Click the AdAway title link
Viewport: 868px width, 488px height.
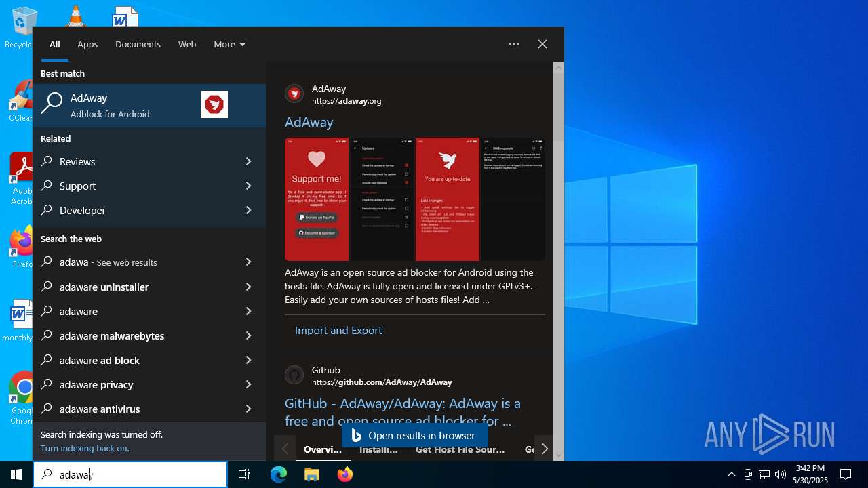pyautogui.click(x=309, y=122)
